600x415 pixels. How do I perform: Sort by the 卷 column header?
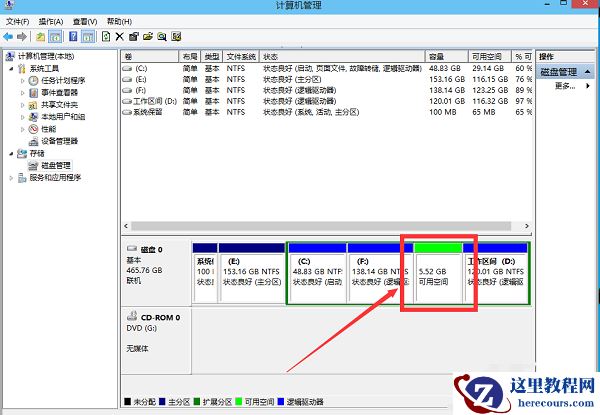(x=150, y=57)
